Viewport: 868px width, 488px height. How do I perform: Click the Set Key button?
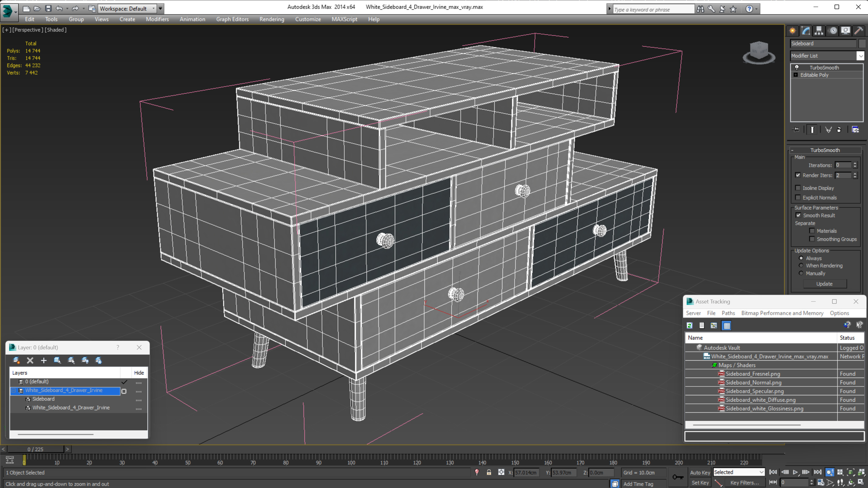700,483
